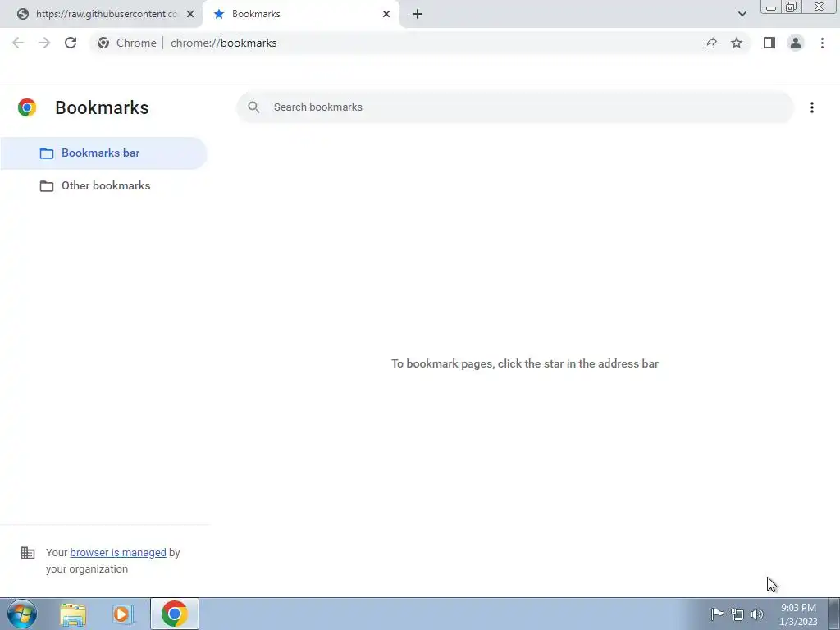Click the 'To bookmark pages' hint text
Image resolution: width=840 pixels, height=630 pixels.
point(525,363)
